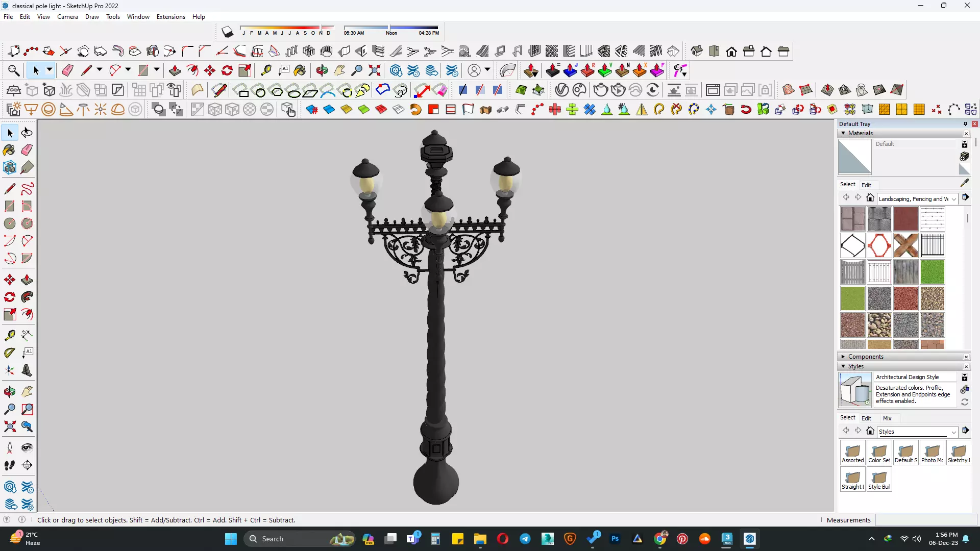Click the Measurements input box
Viewport: 980px width, 551px height.
[x=926, y=520]
